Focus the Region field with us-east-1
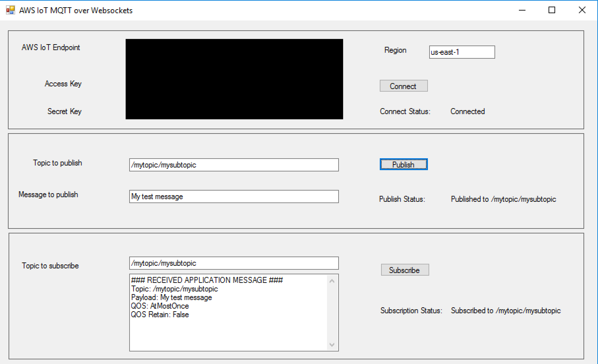 [462, 52]
